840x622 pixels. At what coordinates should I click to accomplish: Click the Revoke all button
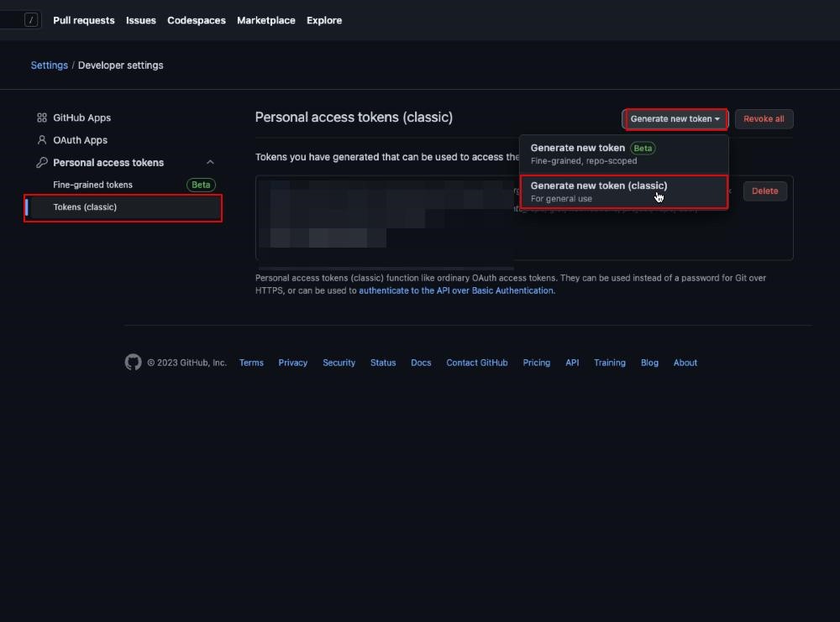[764, 119]
